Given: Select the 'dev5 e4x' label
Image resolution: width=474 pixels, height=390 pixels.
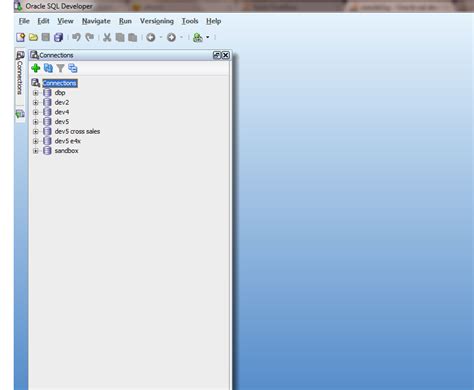Looking at the screenshot, I should click(68, 141).
